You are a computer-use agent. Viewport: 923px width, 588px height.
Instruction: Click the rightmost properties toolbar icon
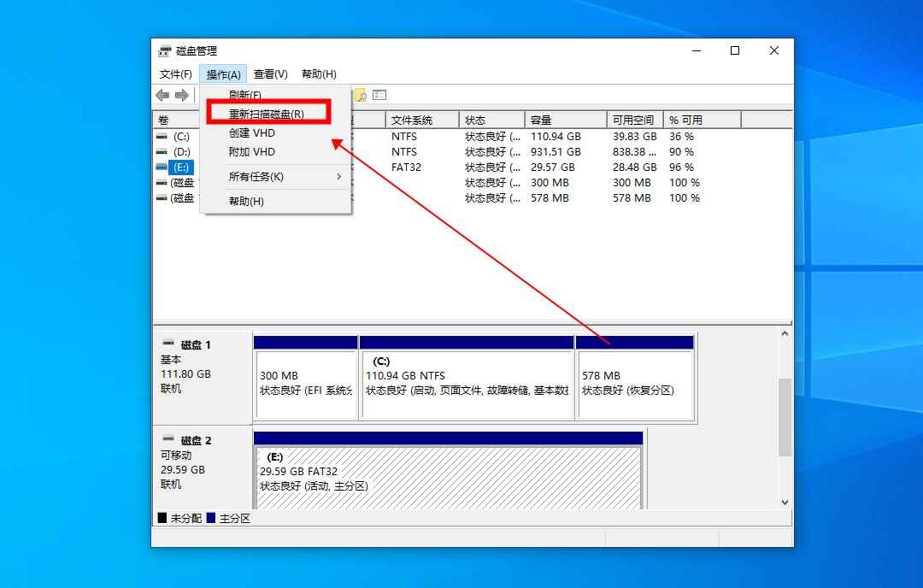point(379,95)
